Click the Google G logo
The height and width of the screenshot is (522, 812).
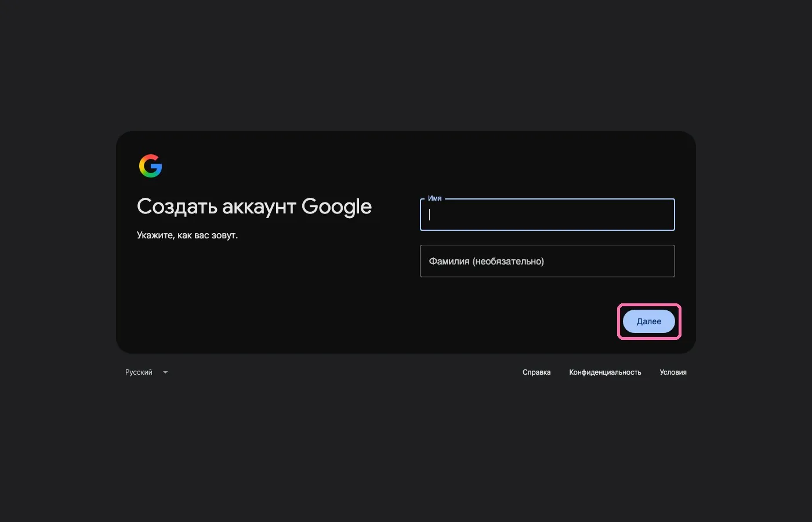(151, 166)
